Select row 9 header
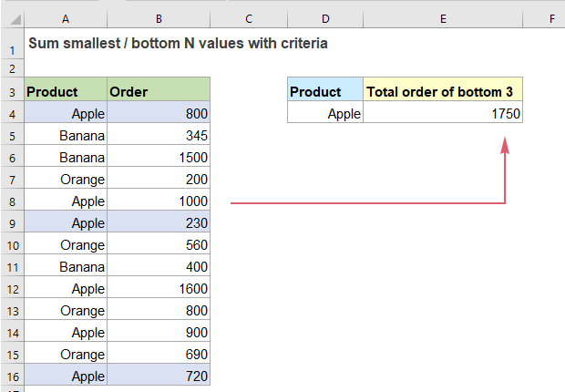565x392 pixels. [12, 222]
